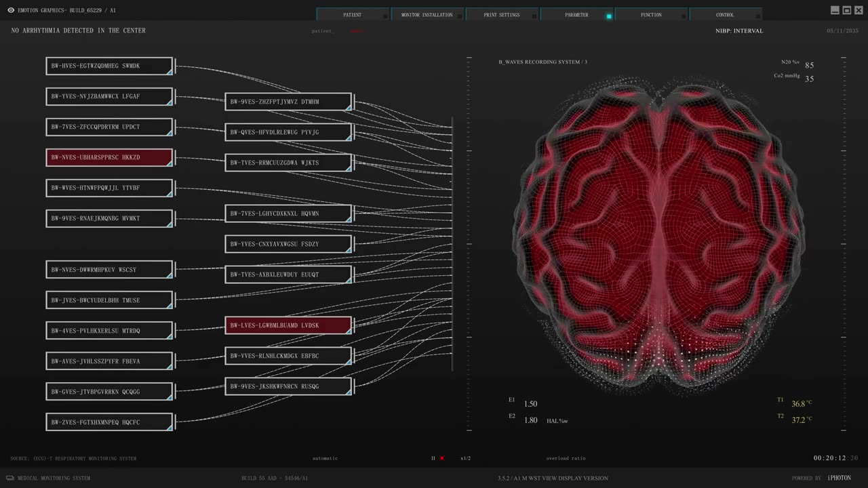The width and height of the screenshot is (868, 488).
Task: Expand corner arrow of BW-HVES-EGTWZQDMHEG node
Action: 170,71
